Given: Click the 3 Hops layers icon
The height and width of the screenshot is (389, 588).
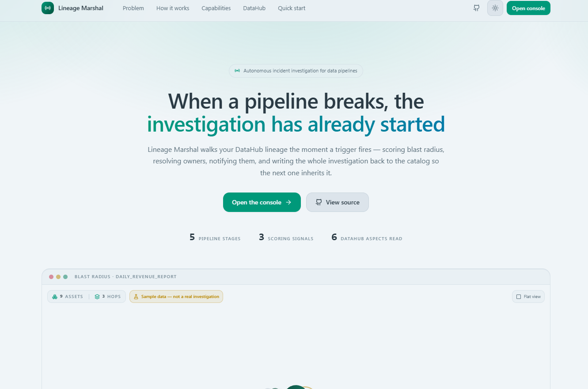Looking at the screenshot, I should click(x=97, y=297).
